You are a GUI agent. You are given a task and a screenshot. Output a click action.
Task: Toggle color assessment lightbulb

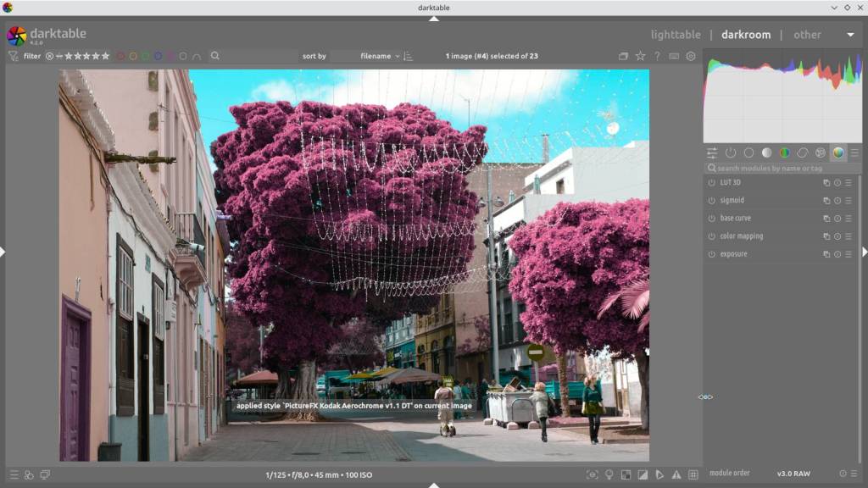[x=609, y=474]
